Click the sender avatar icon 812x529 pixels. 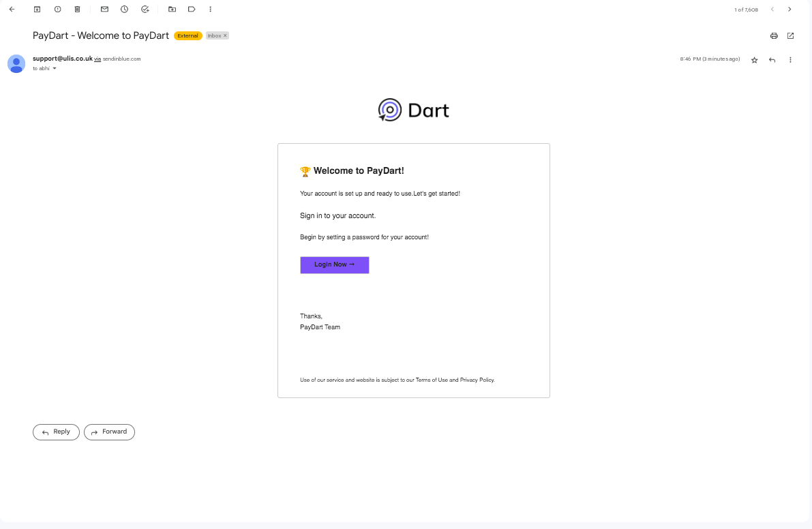[x=16, y=63]
